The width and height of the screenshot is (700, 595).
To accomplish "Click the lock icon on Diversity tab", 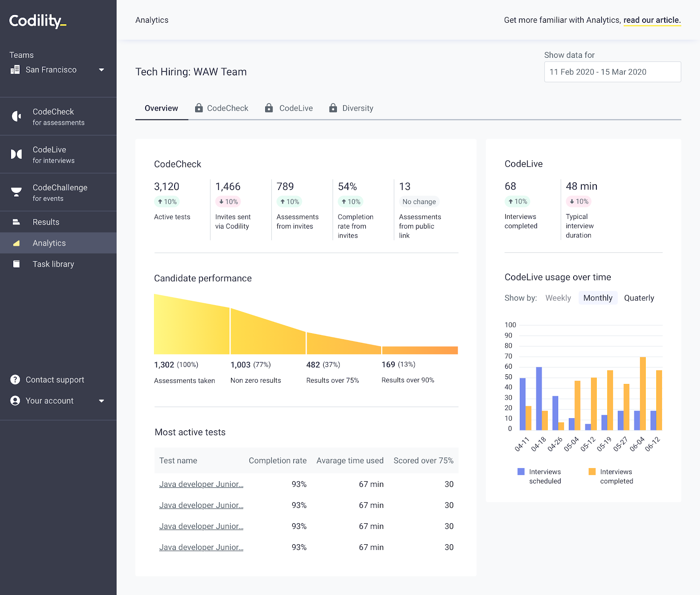I will [x=333, y=108].
